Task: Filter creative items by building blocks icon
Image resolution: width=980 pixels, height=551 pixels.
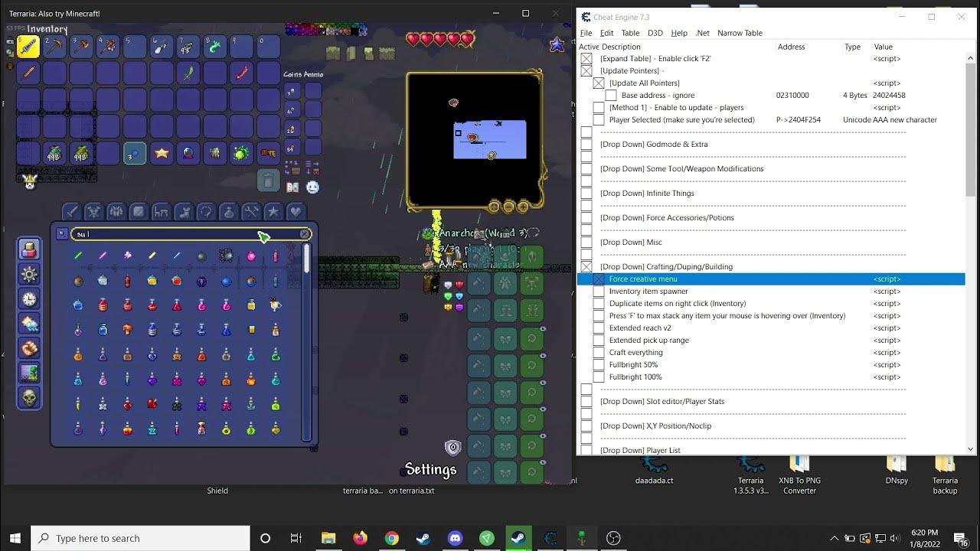Action: [x=139, y=211]
